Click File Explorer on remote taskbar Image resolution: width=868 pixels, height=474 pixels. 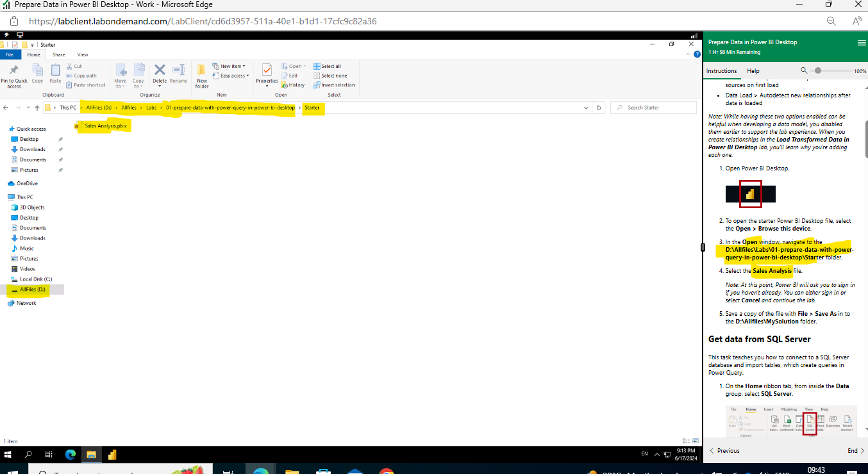tap(91, 454)
